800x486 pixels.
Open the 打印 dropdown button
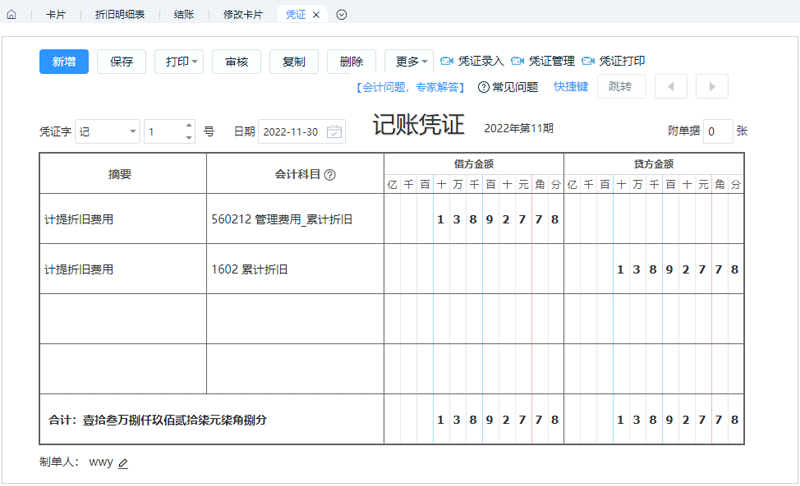pos(179,62)
